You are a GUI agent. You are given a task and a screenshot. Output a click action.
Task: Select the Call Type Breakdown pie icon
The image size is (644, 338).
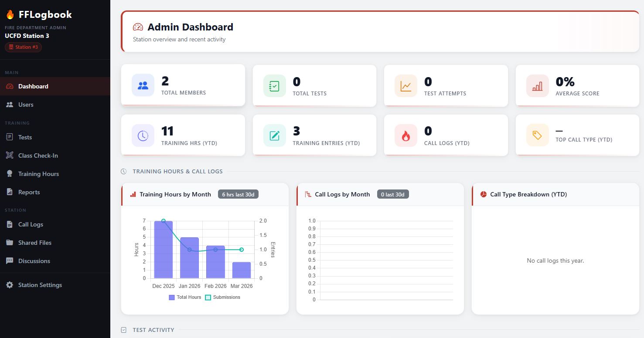tap(483, 194)
